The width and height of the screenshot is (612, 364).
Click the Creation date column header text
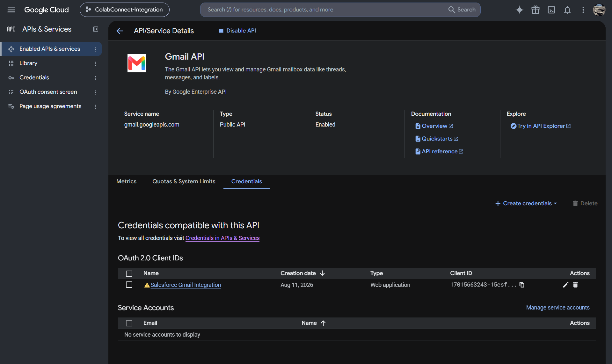298,273
